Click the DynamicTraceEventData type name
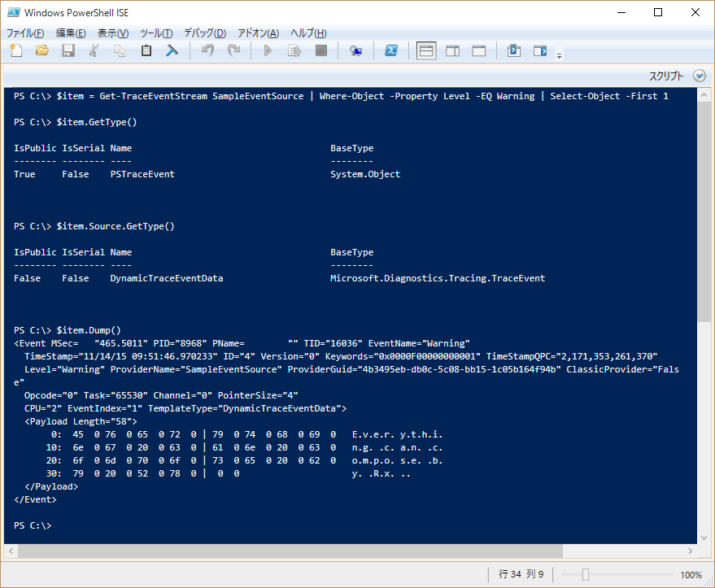 [167, 278]
